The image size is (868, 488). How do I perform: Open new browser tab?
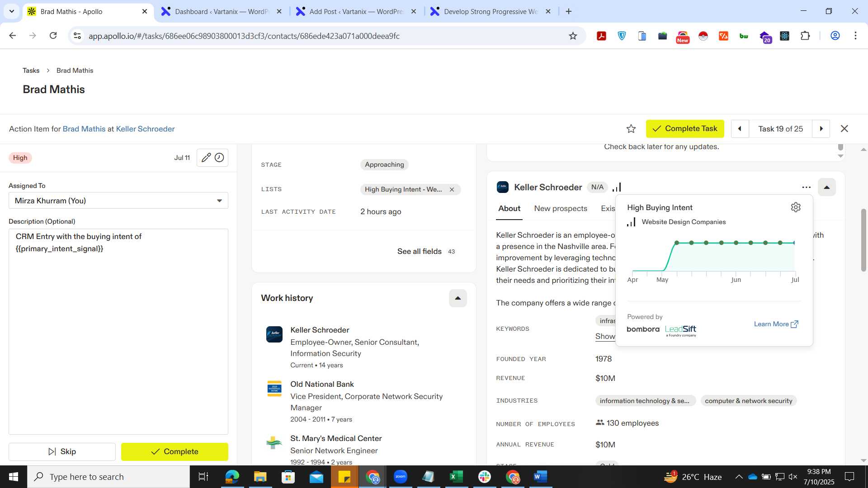(569, 11)
